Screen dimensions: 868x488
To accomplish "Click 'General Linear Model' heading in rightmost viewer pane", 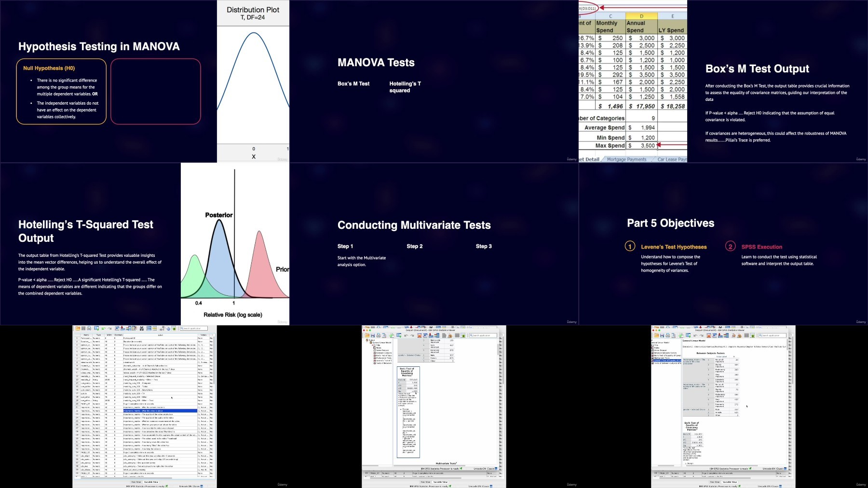I will click(x=694, y=341).
